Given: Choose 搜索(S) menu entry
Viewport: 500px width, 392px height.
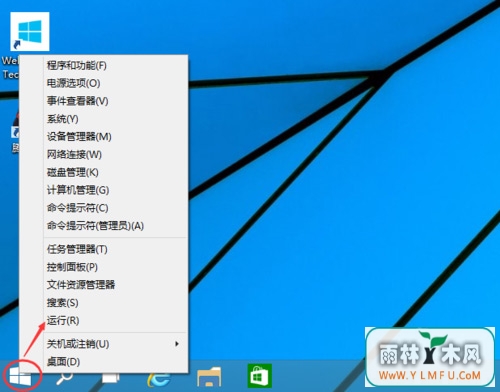Looking at the screenshot, I should coord(104,303).
